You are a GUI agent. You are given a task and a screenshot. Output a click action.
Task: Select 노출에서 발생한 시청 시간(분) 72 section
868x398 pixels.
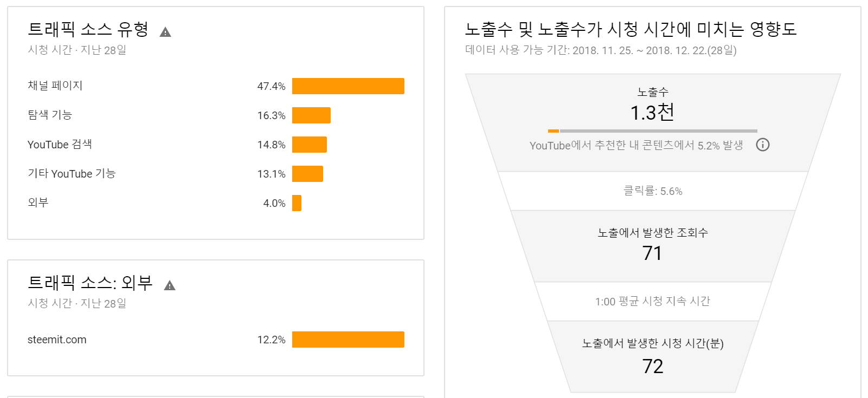tap(653, 356)
